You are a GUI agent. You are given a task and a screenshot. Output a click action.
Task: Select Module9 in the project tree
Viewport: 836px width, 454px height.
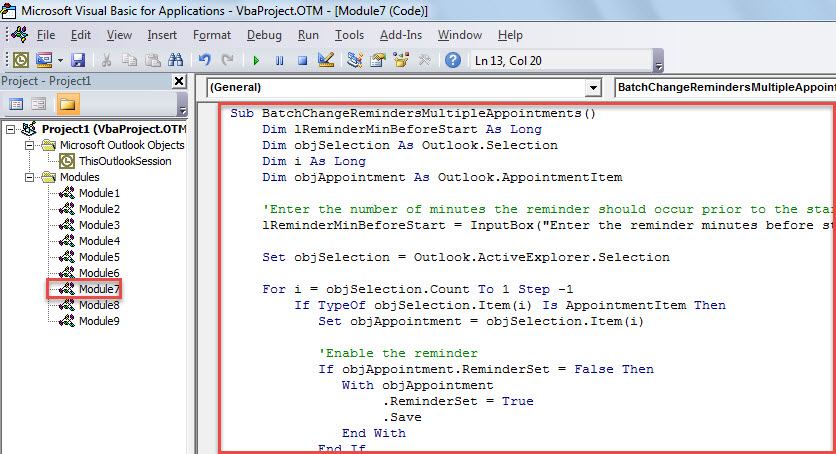(99, 321)
